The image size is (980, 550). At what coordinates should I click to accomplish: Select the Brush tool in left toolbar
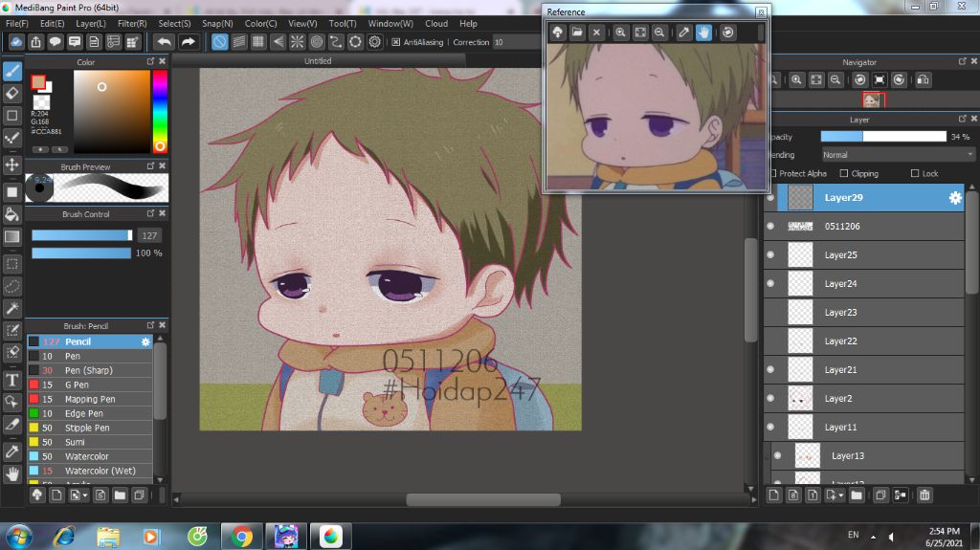pos(11,71)
